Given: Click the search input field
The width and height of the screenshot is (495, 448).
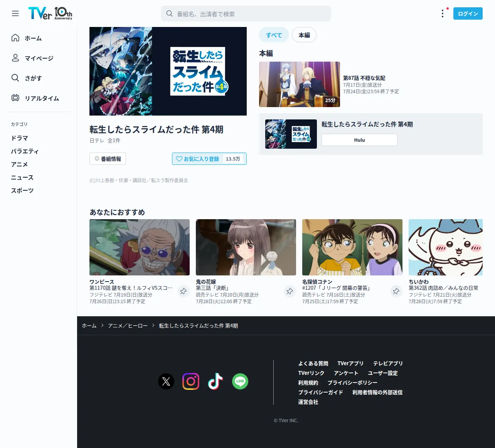Looking at the screenshot, I should [246, 13].
